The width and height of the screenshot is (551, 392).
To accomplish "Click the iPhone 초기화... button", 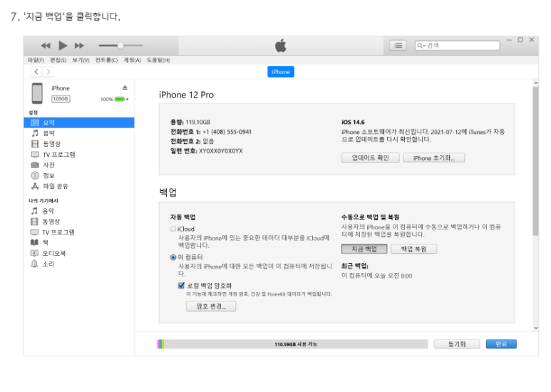I will coord(434,158).
